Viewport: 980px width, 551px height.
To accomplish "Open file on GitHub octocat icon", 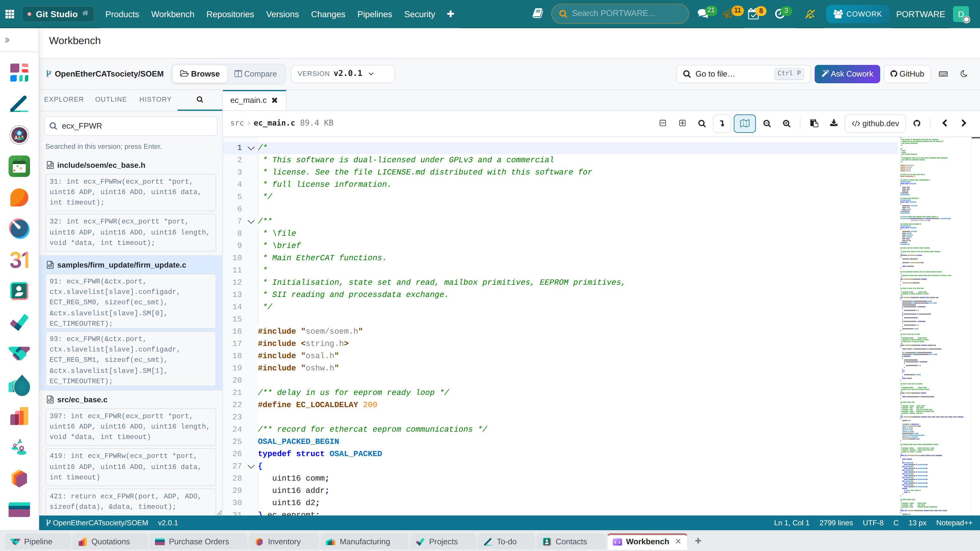I will click(917, 123).
